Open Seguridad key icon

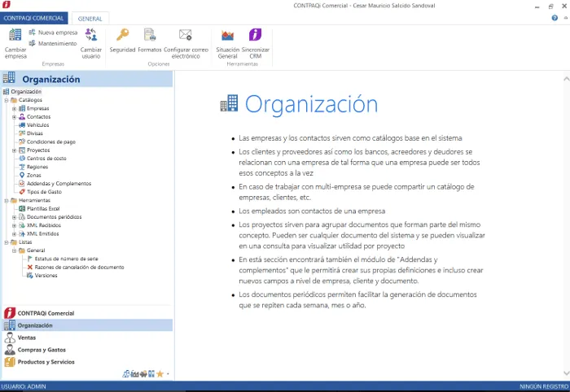(122, 35)
